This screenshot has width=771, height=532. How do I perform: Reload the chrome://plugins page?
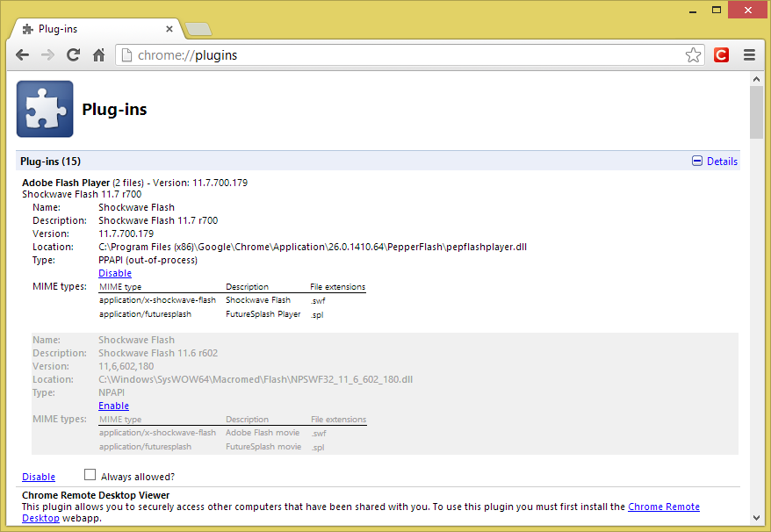pyautogui.click(x=73, y=55)
